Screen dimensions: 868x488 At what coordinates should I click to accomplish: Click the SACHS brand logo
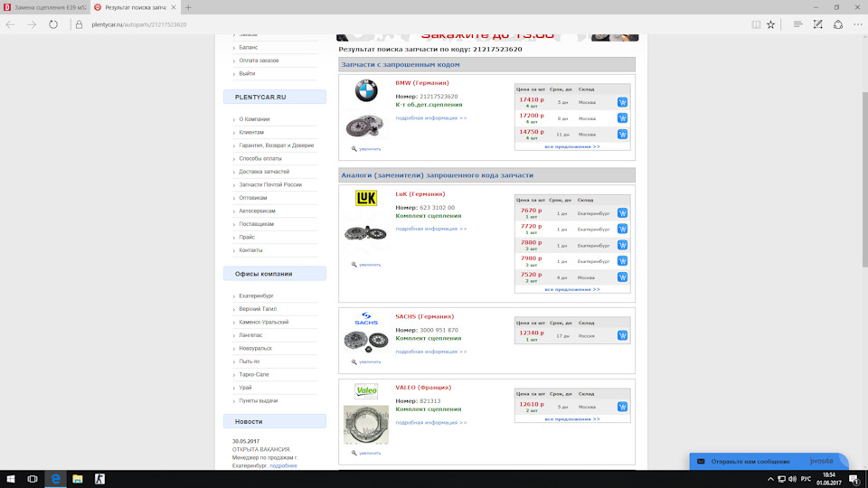(366, 319)
